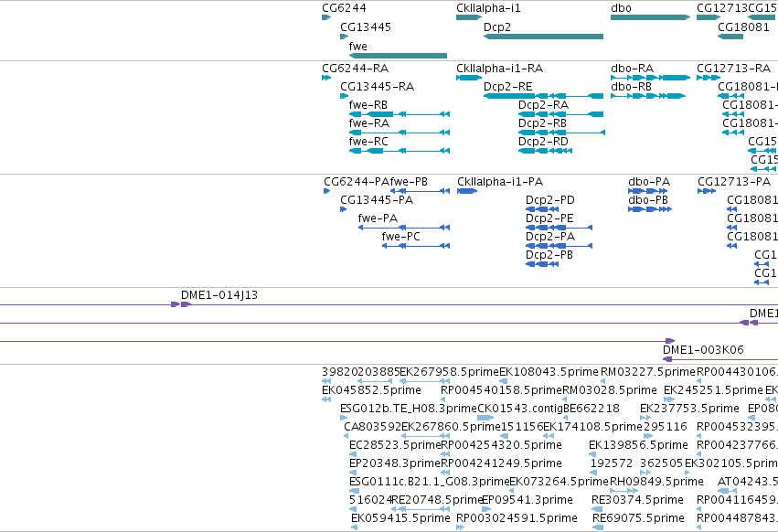
Task: Select EST RP003024591.5prime label
Action: (x=517, y=519)
